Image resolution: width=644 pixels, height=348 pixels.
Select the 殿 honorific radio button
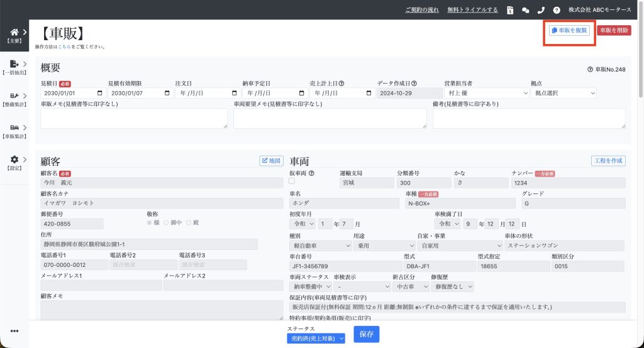pos(188,222)
